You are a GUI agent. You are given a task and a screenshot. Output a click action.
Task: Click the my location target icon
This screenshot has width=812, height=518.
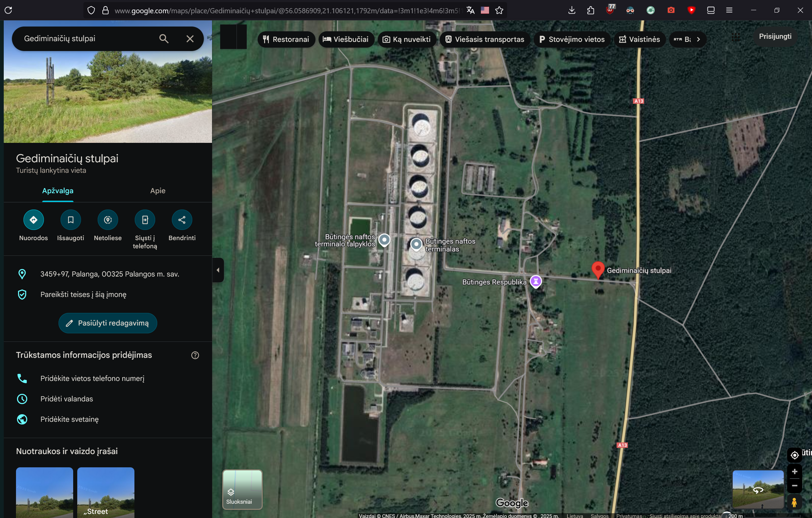[794, 455]
